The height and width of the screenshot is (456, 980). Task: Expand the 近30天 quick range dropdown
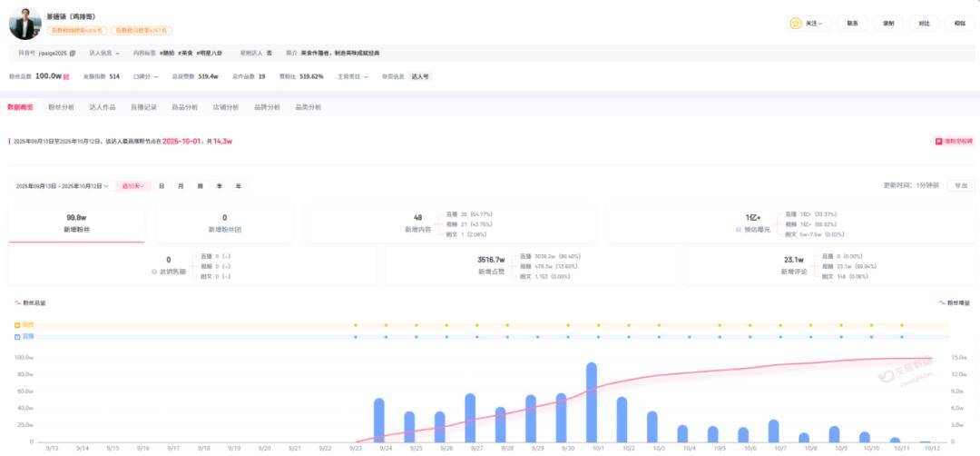[132, 186]
